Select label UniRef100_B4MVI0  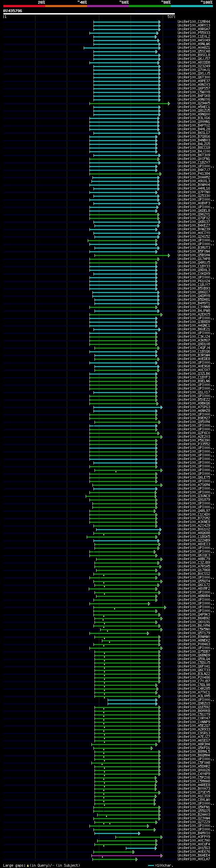coord(194,833)
